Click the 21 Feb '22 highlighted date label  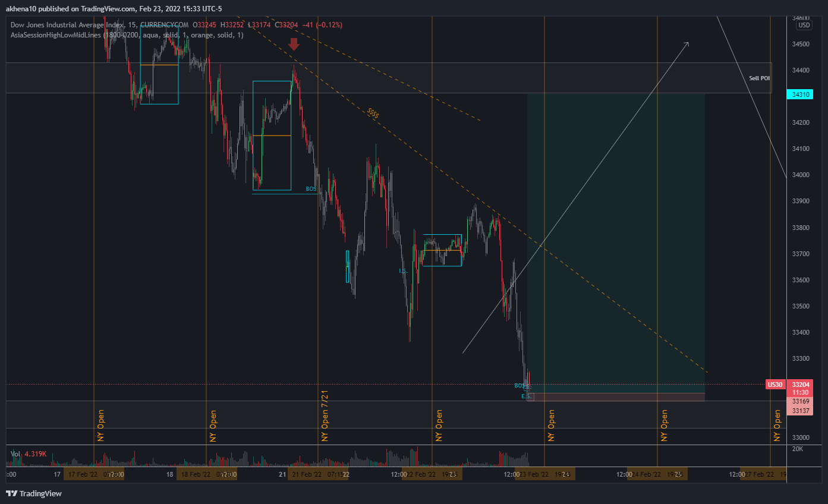(319, 474)
